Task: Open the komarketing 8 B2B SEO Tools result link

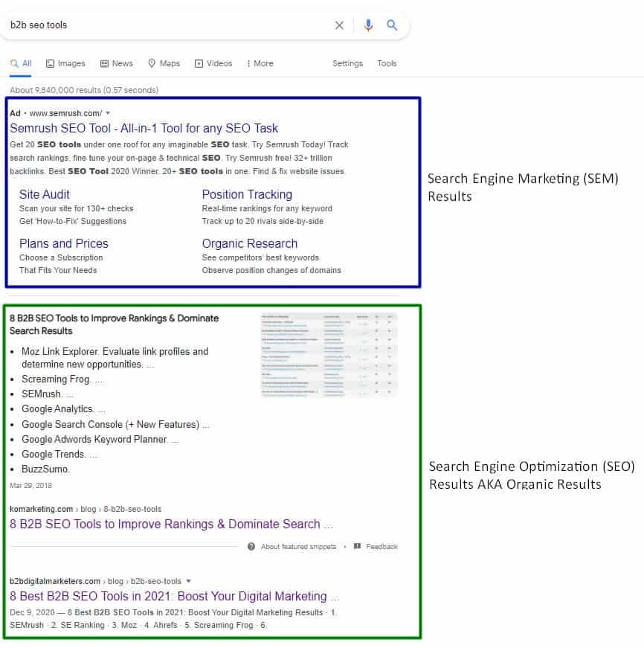Action: click(x=171, y=524)
